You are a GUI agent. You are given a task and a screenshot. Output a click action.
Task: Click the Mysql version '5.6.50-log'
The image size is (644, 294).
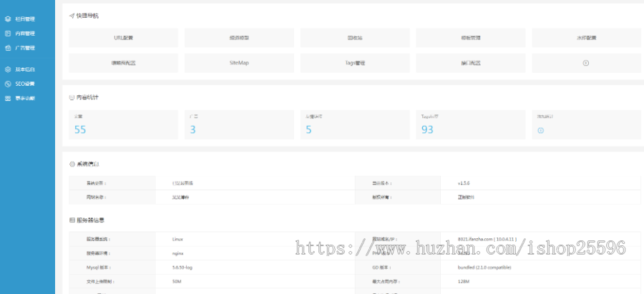[x=181, y=268]
